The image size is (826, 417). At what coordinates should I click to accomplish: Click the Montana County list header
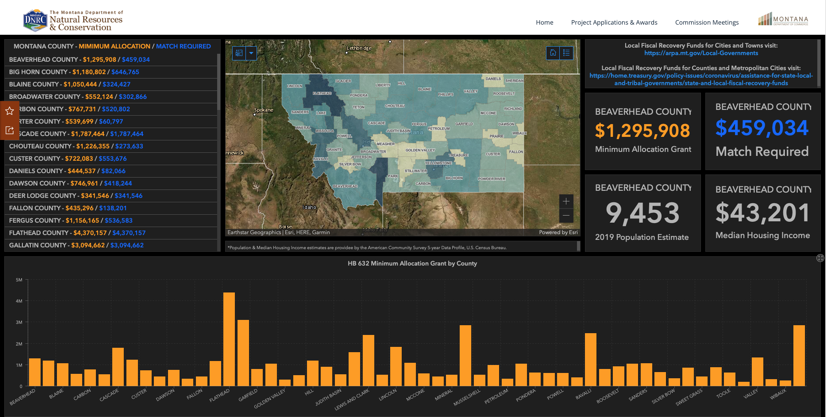point(112,46)
